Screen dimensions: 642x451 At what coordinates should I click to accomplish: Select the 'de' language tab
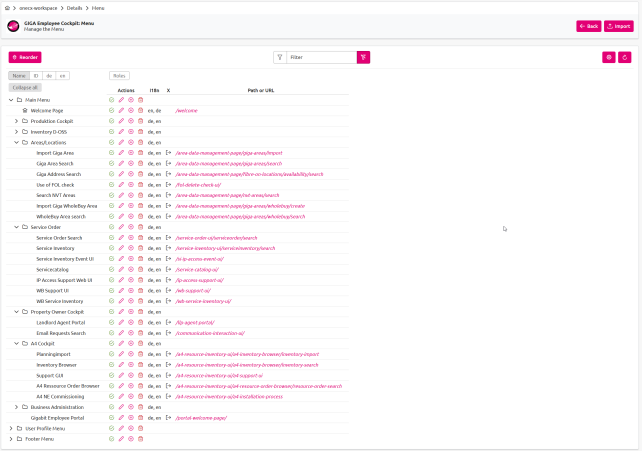[49, 76]
